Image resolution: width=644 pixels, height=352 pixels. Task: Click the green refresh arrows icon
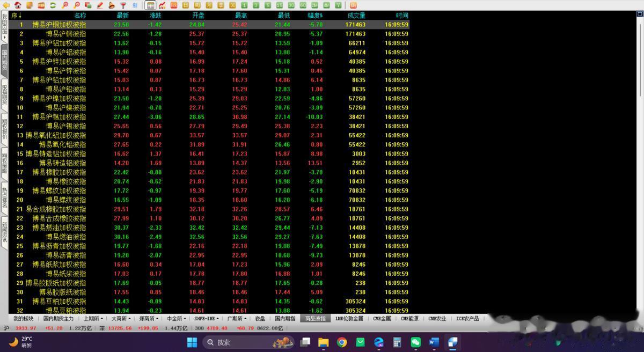(53, 5)
